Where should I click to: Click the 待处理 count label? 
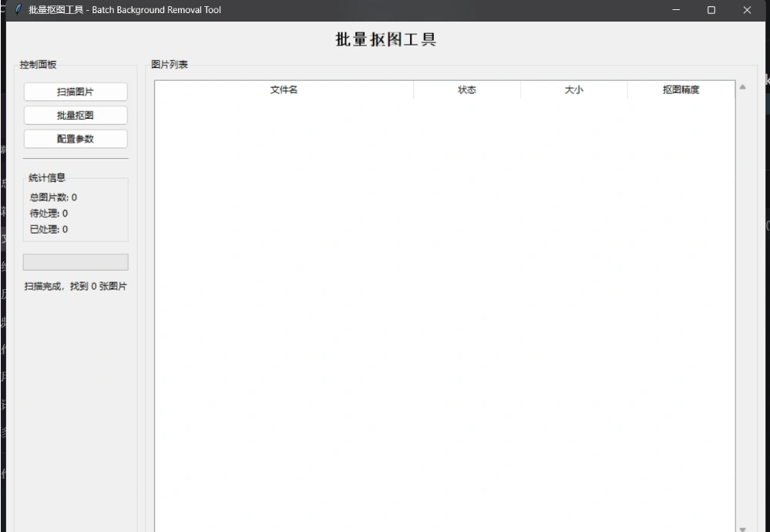(49, 214)
